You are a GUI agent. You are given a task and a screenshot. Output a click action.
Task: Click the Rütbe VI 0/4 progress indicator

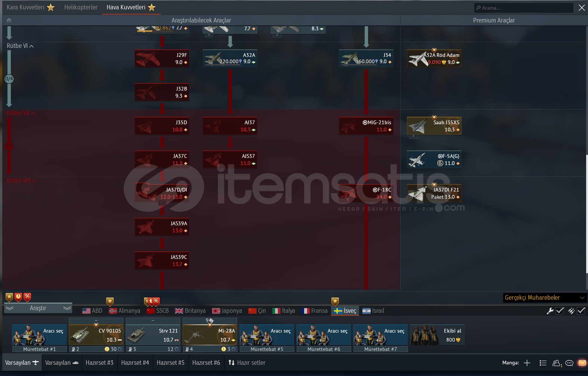[x=9, y=79]
